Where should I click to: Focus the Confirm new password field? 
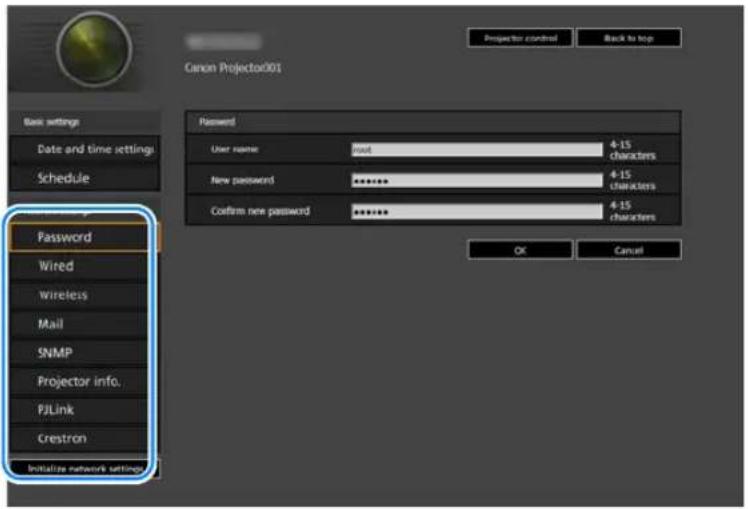pos(477,211)
